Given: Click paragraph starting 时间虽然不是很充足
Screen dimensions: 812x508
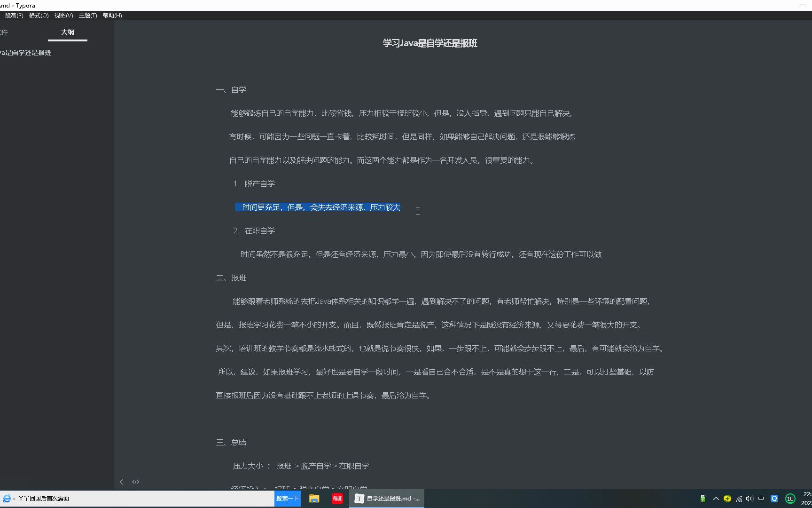Looking at the screenshot, I should tap(421, 254).
